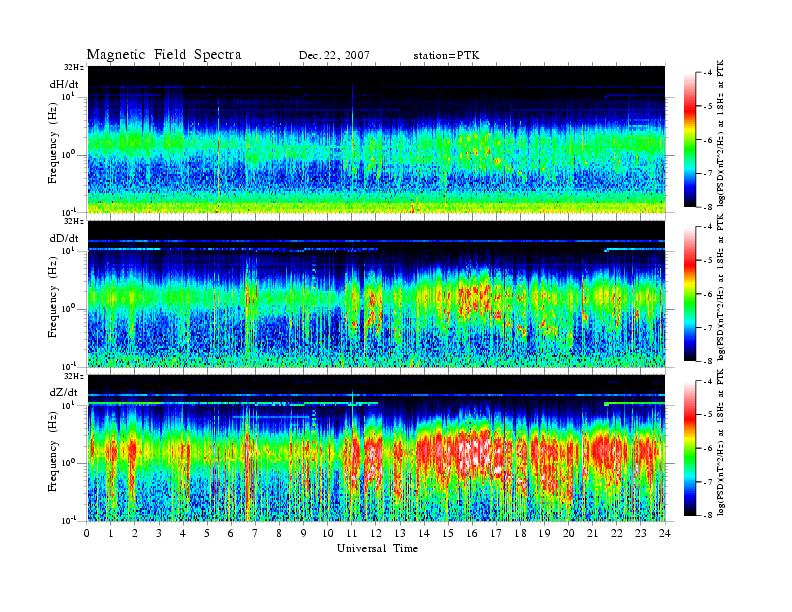Click time axis tick label "18"
The height and width of the screenshot is (612, 792).
[x=520, y=533]
